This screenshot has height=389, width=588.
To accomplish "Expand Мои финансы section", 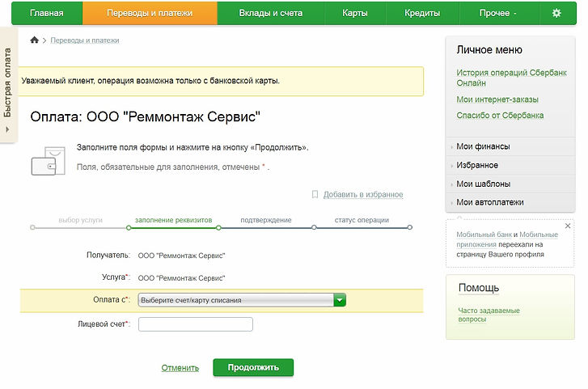I will tap(483, 146).
